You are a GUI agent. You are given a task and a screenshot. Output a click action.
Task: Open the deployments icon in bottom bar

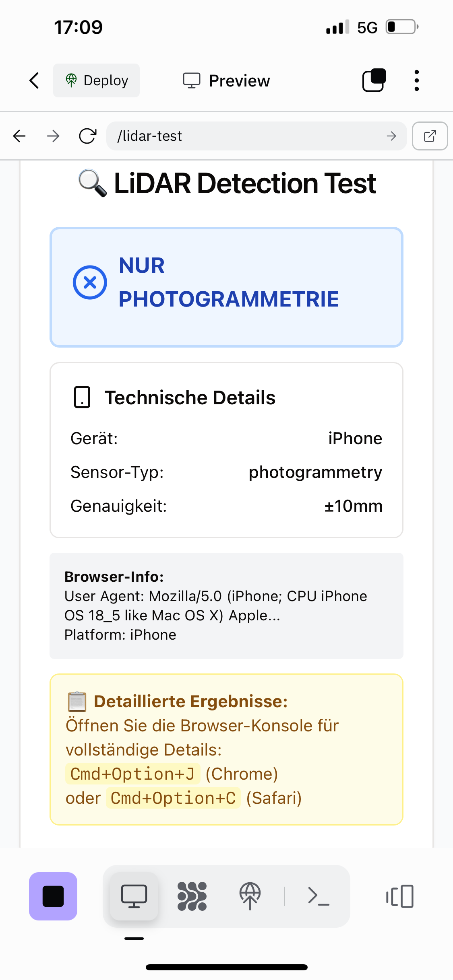(x=250, y=896)
